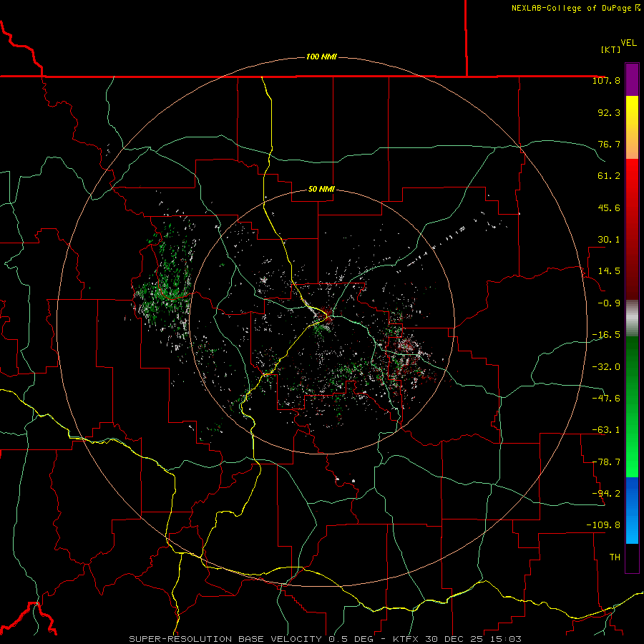Click the -32.0 velocity scale value
This screenshot has height=644, width=644.
click(606, 367)
